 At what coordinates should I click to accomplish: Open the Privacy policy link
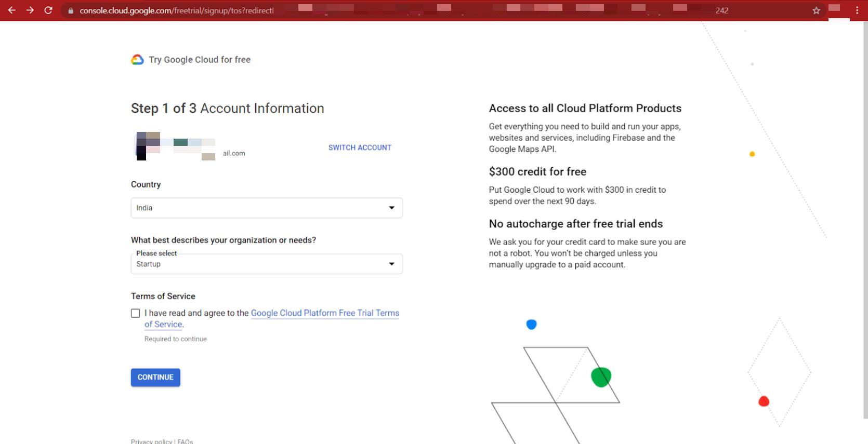[151, 441]
